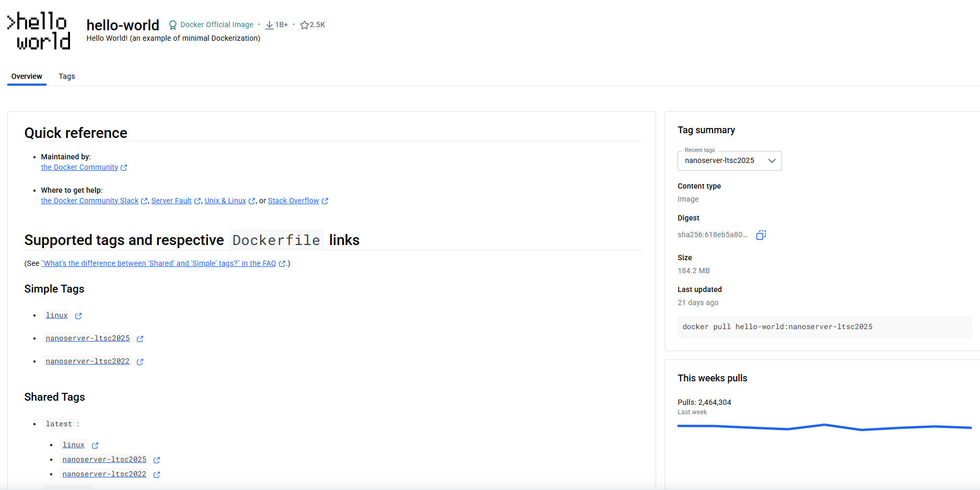Open nanoserver-ltsc2022 under Simple Tags

click(88, 361)
